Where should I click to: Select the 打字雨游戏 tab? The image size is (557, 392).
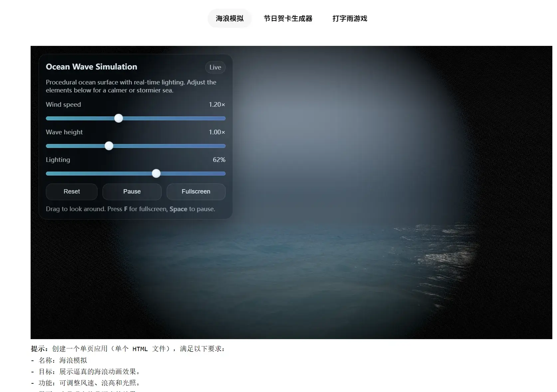click(349, 19)
